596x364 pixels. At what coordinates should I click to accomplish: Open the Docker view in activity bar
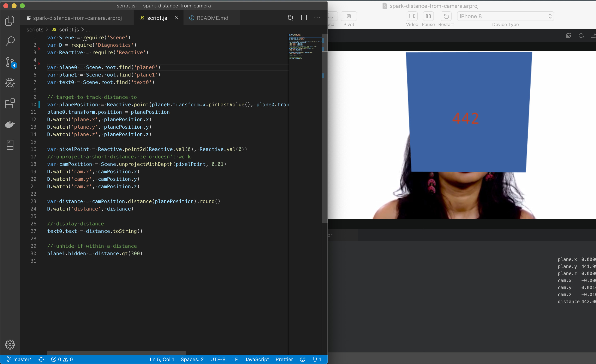point(10,124)
